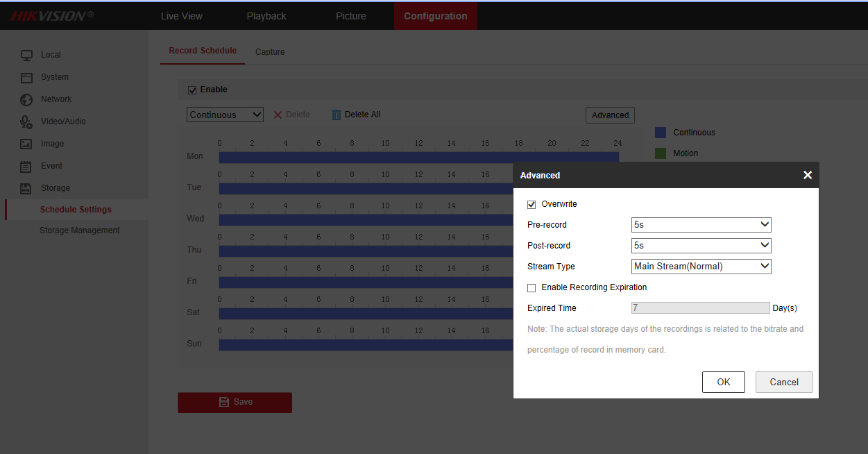
Task: Open the Pre-record dropdown
Action: 701,225
